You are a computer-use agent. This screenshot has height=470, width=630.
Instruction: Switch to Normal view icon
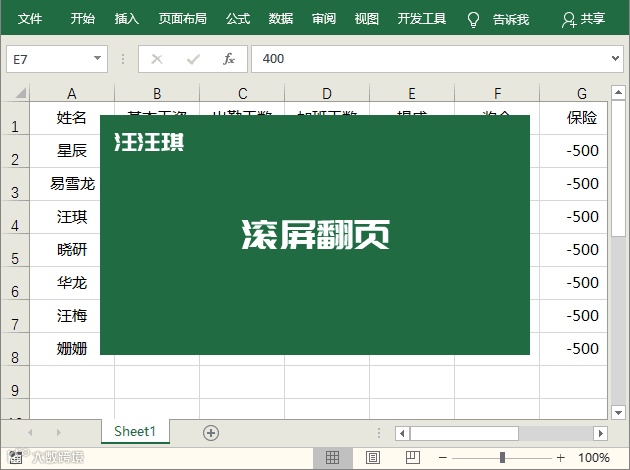(x=333, y=457)
